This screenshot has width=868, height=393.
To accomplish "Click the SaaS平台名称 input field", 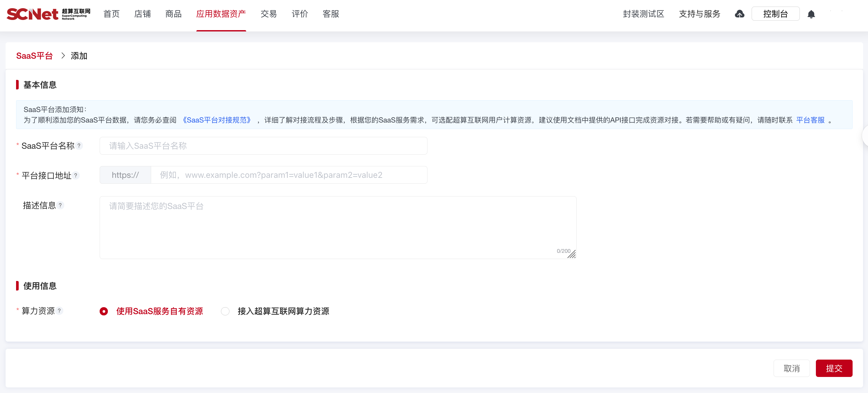I will (263, 146).
